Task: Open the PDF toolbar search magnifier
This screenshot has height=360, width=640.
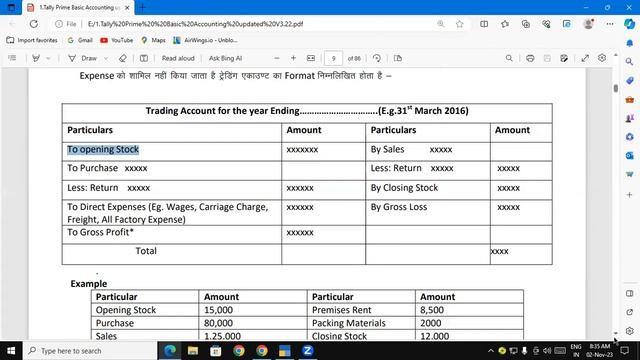Action: click(x=509, y=58)
